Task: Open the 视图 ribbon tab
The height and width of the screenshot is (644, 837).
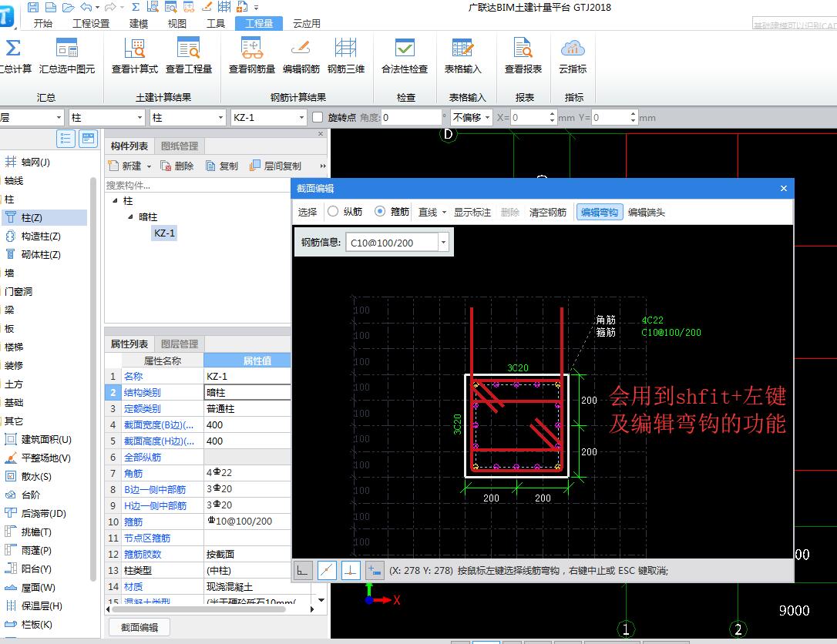Action: point(176,23)
